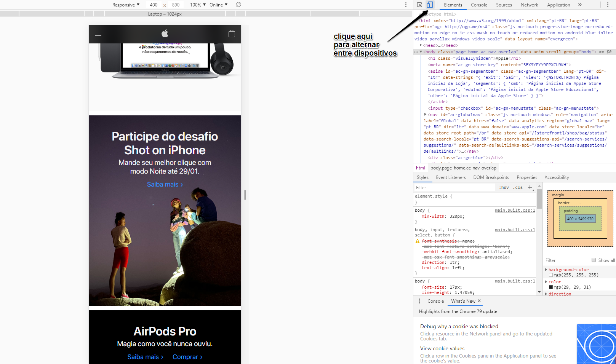Select the Styles pane tab

[422, 177]
